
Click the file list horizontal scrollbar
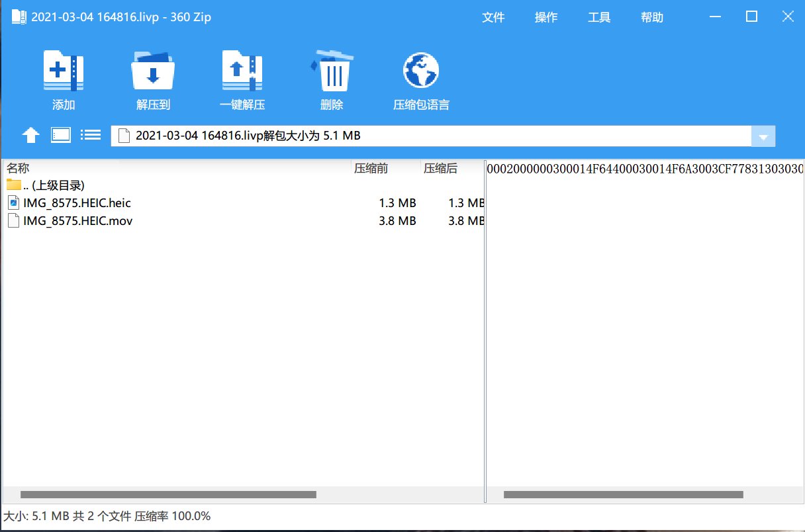click(168, 494)
